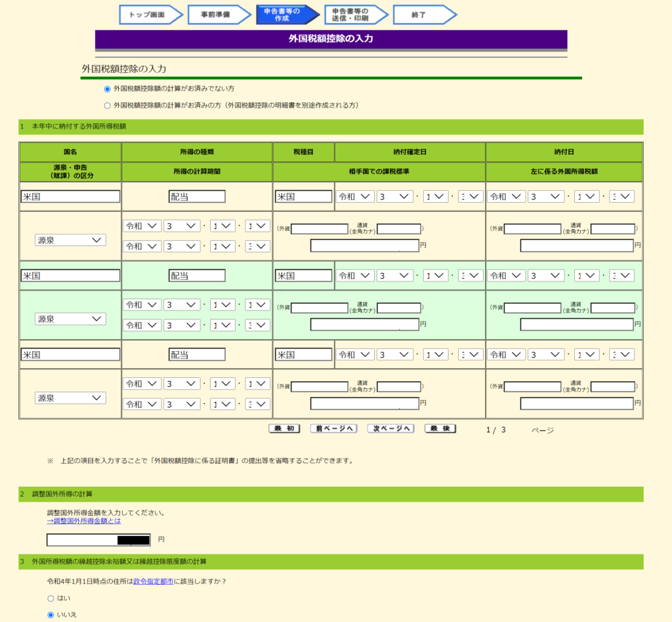Open the 申告書等の送信・印刷 step
This screenshot has width=672, height=622.
tap(356, 14)
